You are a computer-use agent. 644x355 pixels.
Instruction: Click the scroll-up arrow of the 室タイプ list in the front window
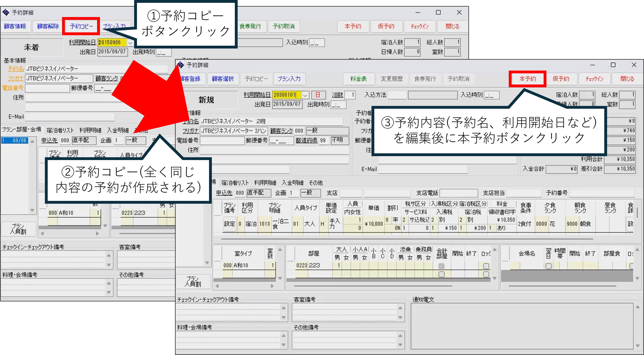[x=280, y=250]
